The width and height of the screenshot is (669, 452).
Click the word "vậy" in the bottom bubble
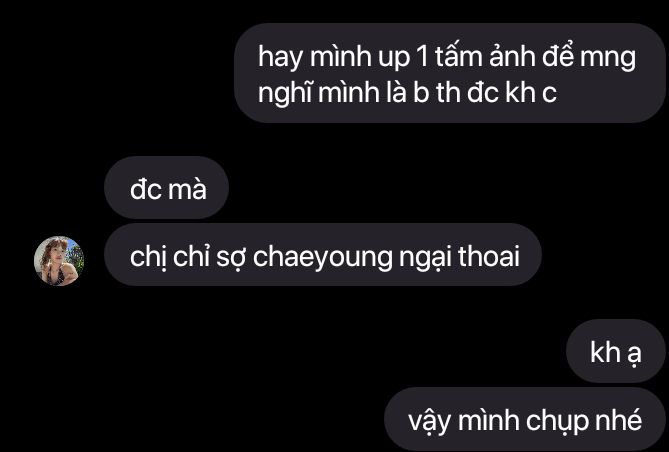429,422
